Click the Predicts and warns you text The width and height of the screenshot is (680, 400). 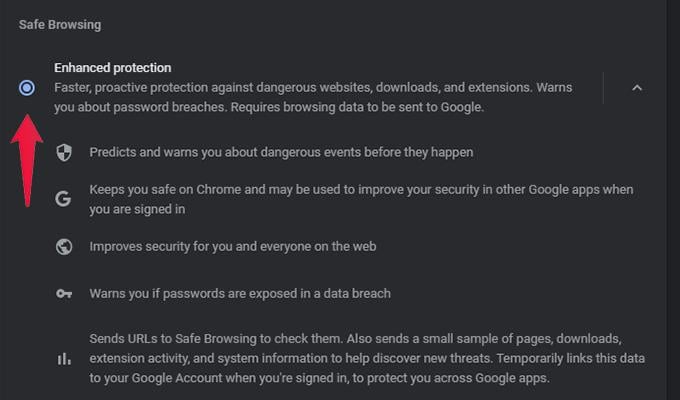coord(281,152)
